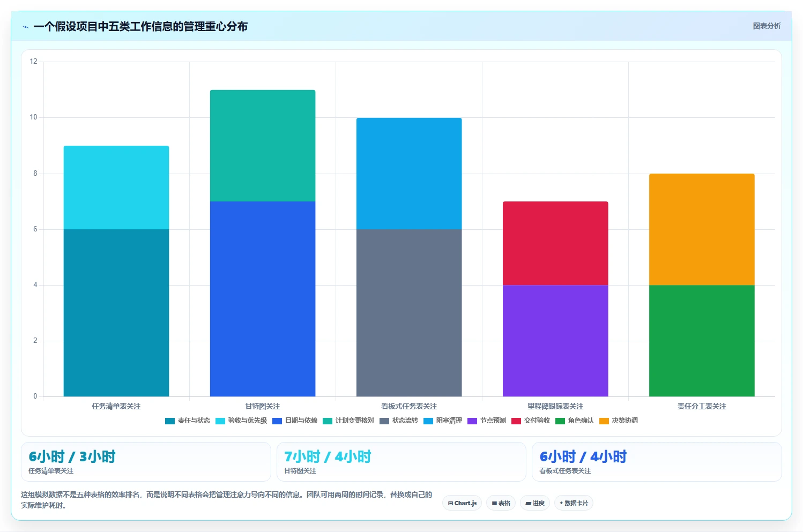This screenshot has height=532, width=803.
Task: Click the 数据卡片 tag chip
Action: pyautogui.click(x=574, y=503)
